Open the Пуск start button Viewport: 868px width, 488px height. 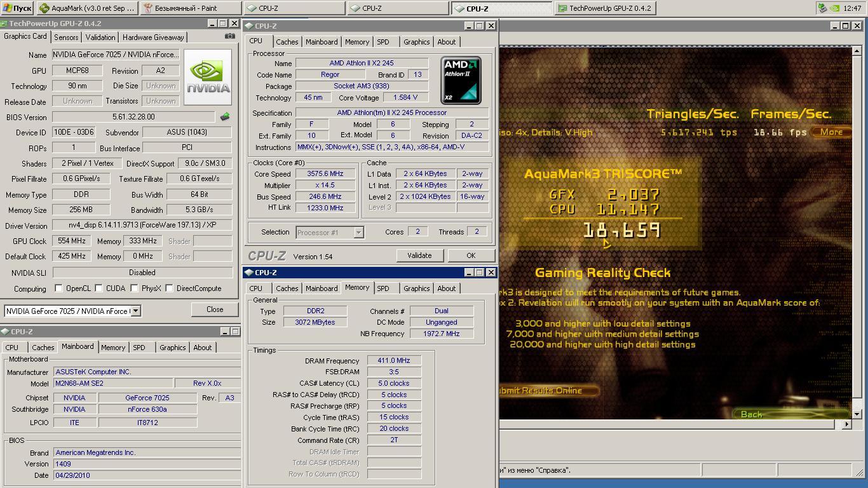tap(17, 8)
